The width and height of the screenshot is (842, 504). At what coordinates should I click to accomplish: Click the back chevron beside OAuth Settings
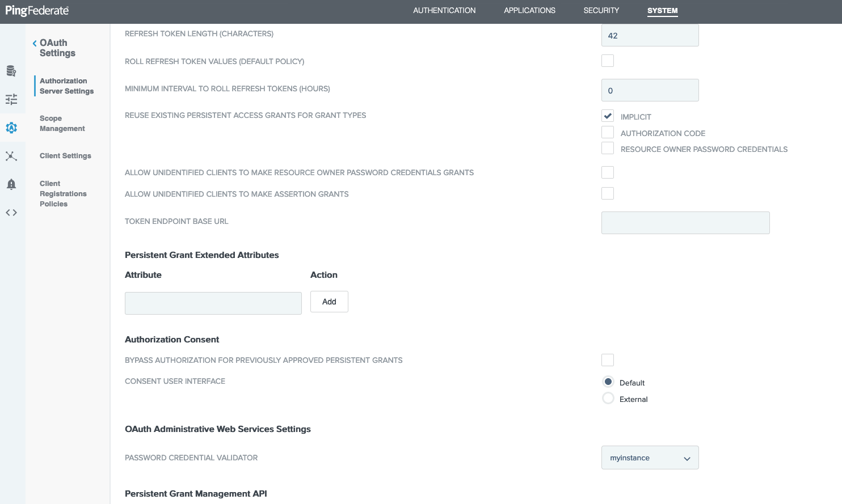(x=35, y=43)
